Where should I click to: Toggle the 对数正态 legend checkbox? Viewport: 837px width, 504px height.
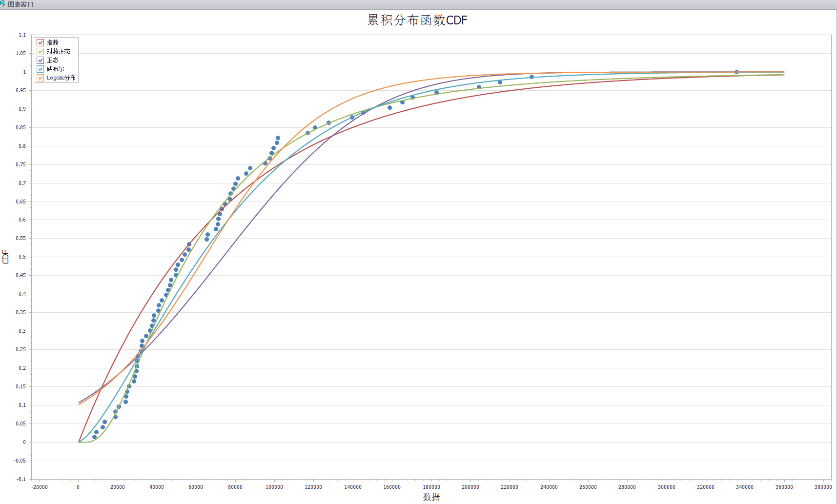pos(41,52)
